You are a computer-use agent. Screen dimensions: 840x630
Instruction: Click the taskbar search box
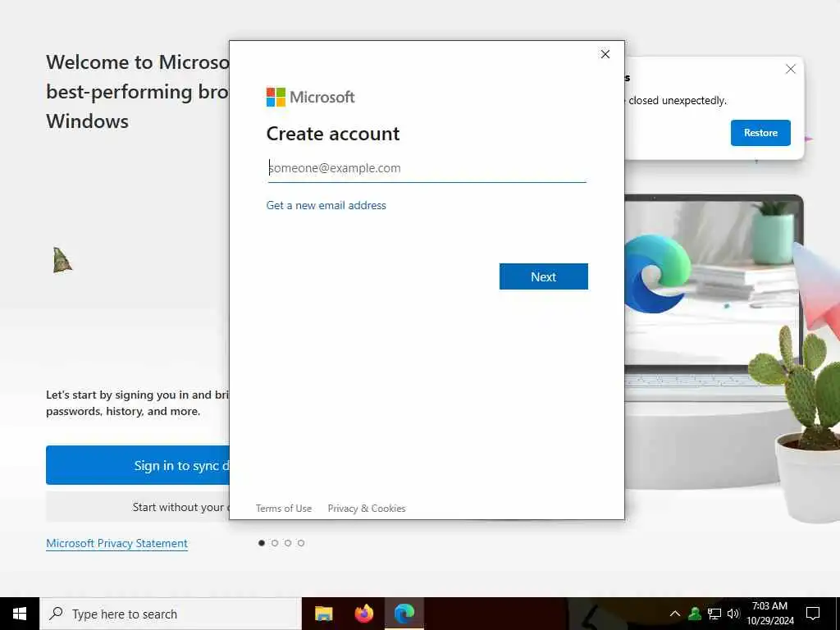coord(171,614)
